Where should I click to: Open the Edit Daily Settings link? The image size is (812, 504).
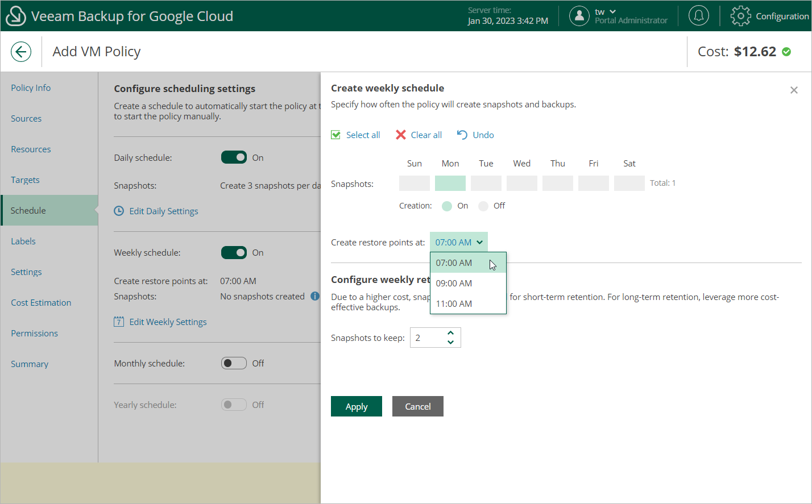(164, 211)
